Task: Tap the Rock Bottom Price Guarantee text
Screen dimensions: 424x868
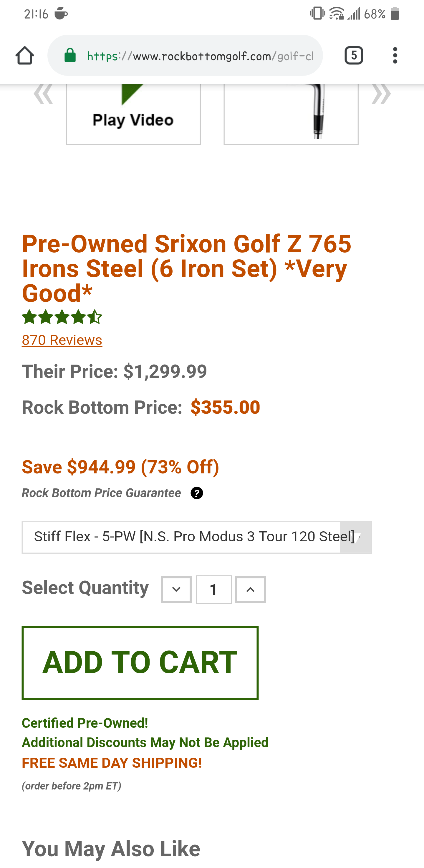Action: pyautogui.click(x=101, y=493)
